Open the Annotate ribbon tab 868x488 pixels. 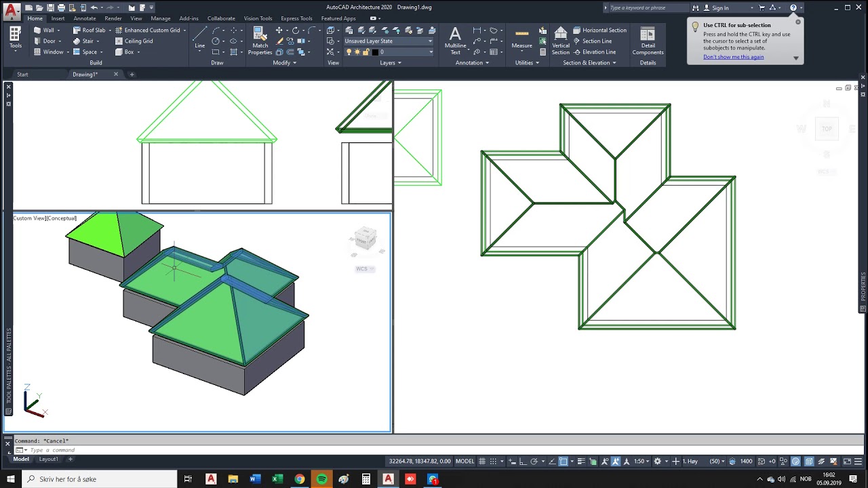click(x=85, y=18)
